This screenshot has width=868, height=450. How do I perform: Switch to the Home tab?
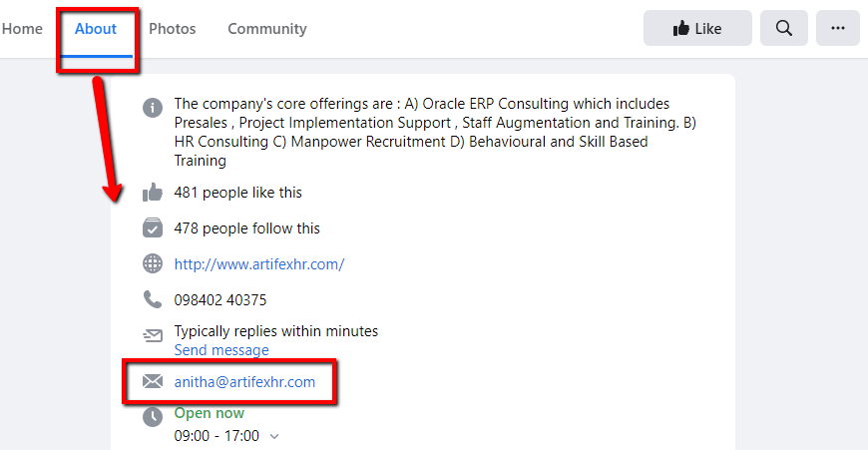click(x=22, y=29)
